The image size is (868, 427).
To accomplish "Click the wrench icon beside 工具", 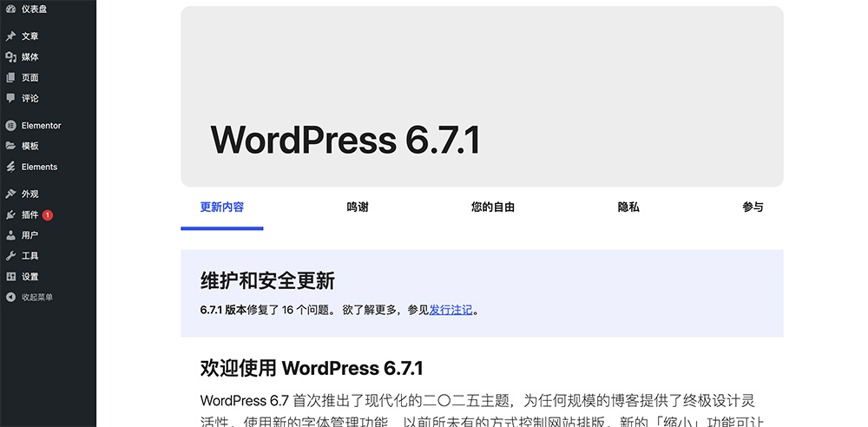I will (x=10, y=256).
